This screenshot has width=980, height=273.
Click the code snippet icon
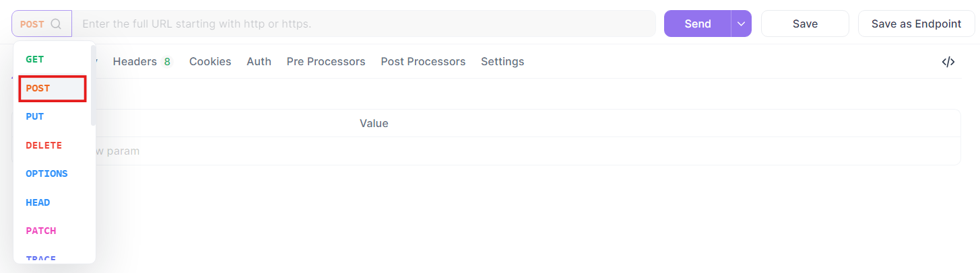pyautogui.click(x=948, y=62)
